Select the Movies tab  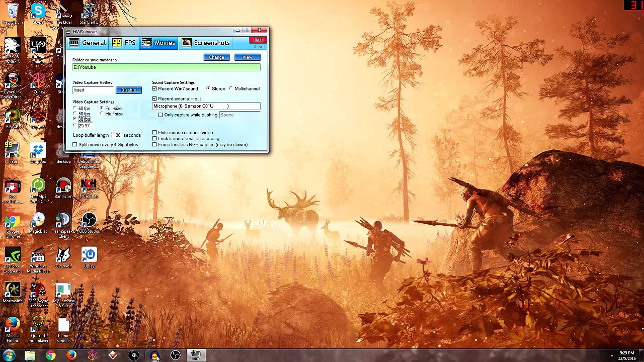[x=158, y=43]
